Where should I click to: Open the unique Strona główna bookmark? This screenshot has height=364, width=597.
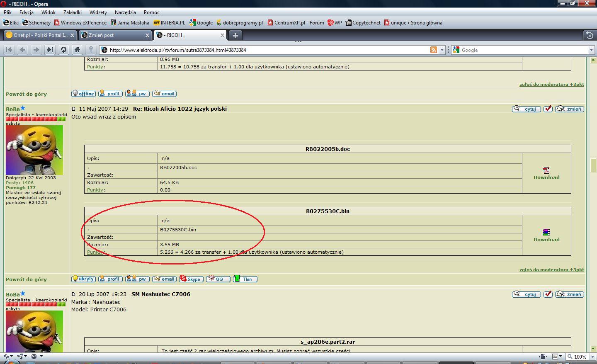[413, 23]
